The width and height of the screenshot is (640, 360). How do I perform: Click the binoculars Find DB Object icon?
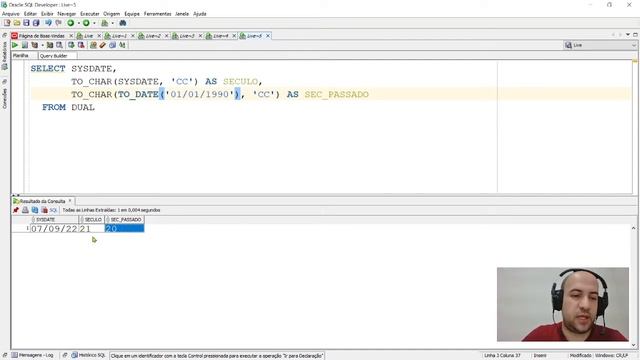(122, 23)
